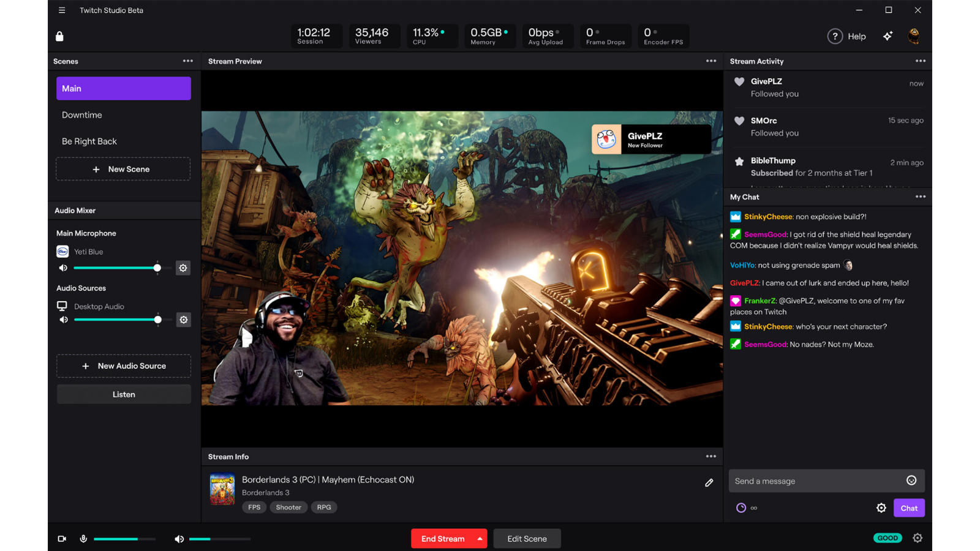Image resolution: width=980 pixels, height=551 pixels.
Task: Open Yeti Blue microphone settings gear
Action: click(x=183, y=268)
